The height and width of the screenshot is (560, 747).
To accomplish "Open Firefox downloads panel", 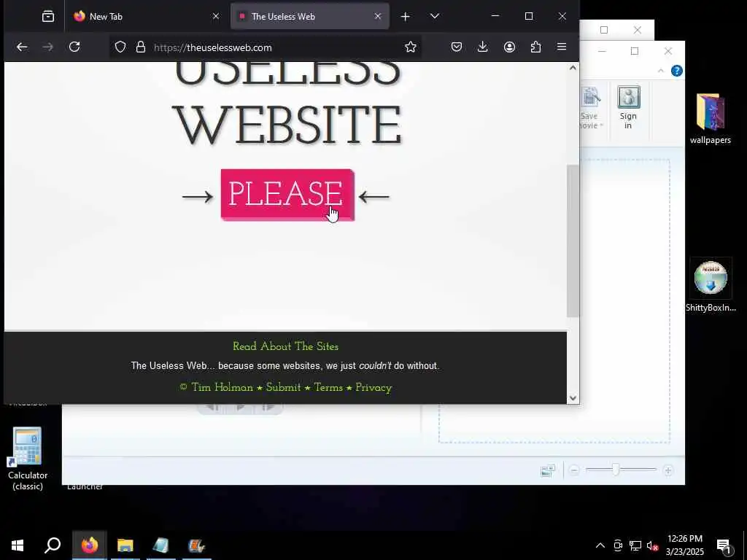I will click(483, 47).
